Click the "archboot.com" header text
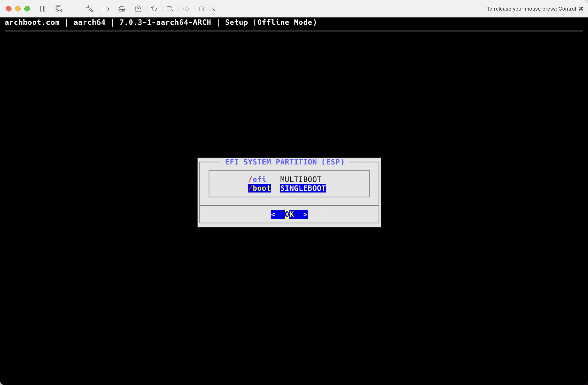Image resolution: width=588 pixels, height=385 pixels. 32,22
